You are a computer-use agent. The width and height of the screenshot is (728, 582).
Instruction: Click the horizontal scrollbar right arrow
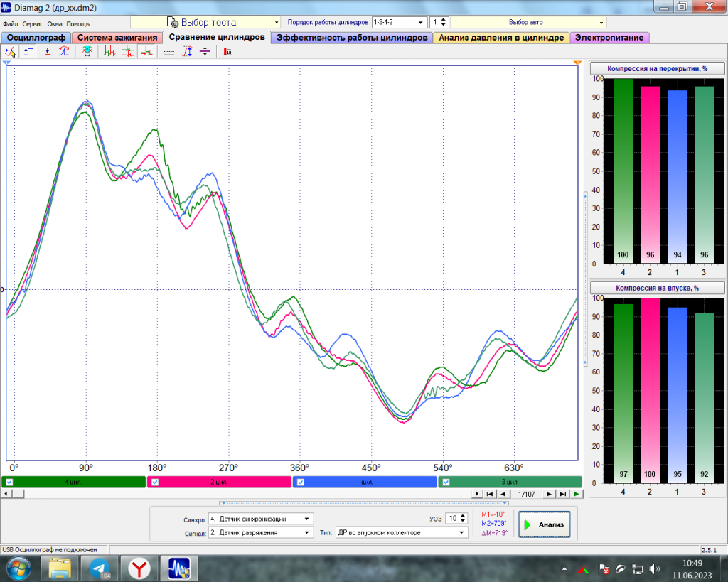pyautogui.click(x=477, y=494)
